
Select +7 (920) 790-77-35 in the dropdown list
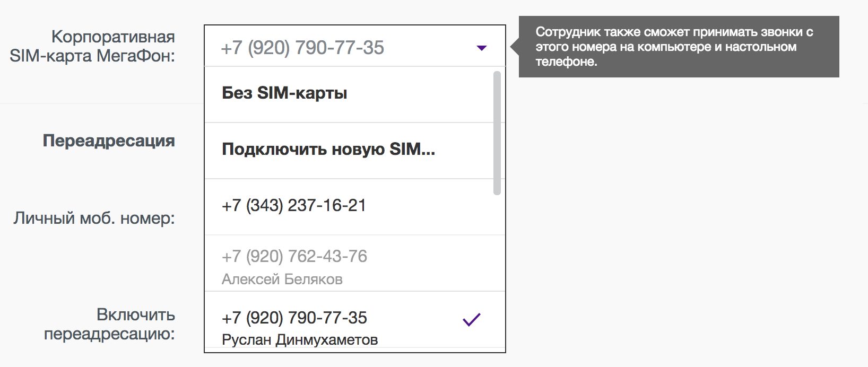pyautogui.click(x=294, y=318)
